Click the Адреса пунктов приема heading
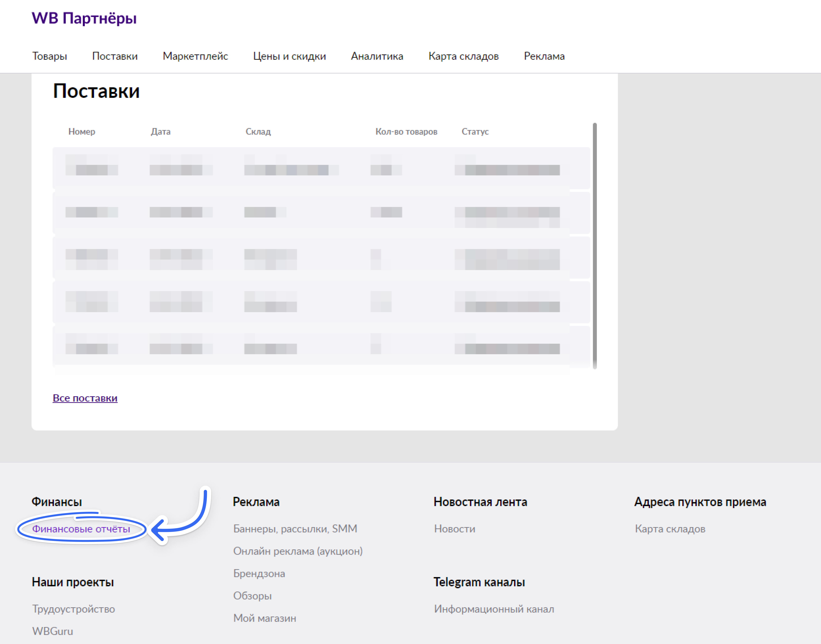 pos(700,502)
